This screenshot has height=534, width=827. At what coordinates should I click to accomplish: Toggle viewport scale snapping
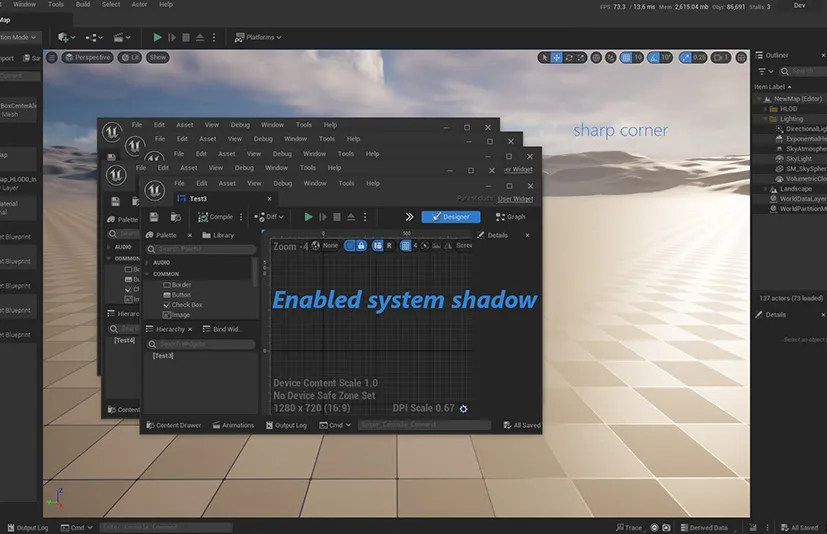pos(685,58)
